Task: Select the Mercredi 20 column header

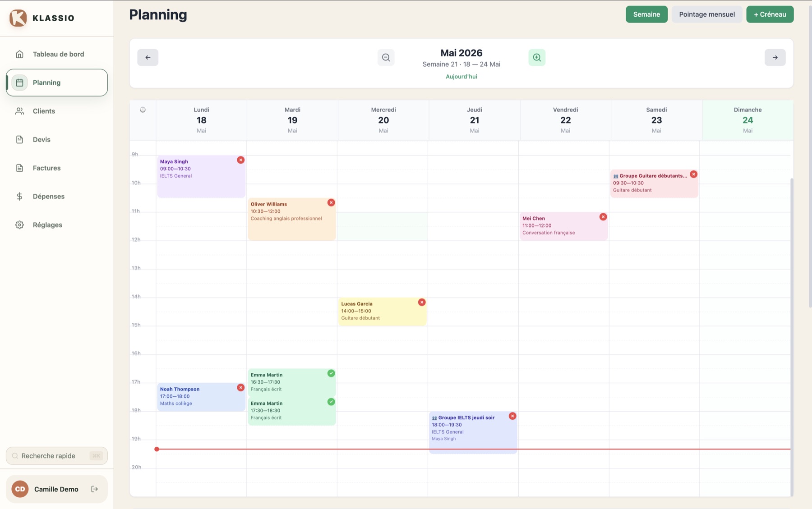Action: pos(383,120)
